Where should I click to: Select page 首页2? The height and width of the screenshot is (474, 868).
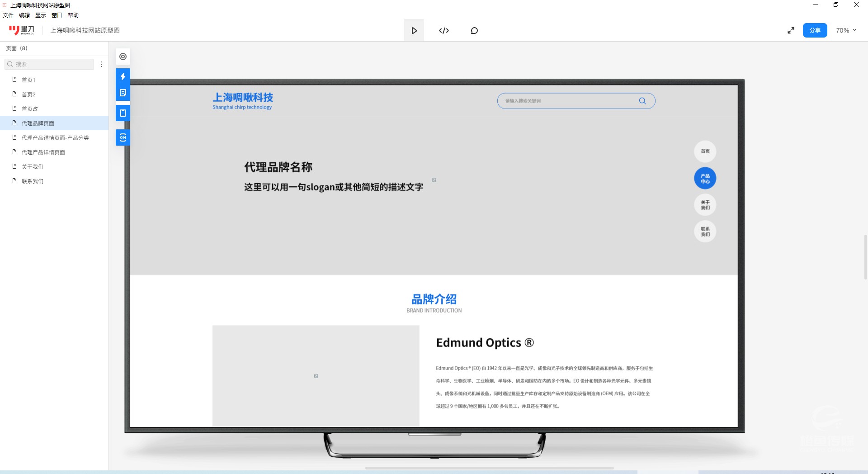[54, 94]
